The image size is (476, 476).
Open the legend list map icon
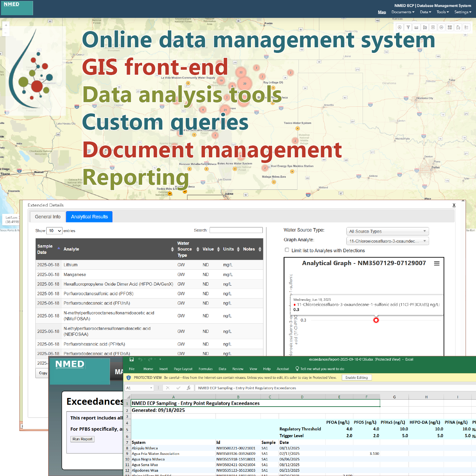pyautogui.click(x=466, y=27)
